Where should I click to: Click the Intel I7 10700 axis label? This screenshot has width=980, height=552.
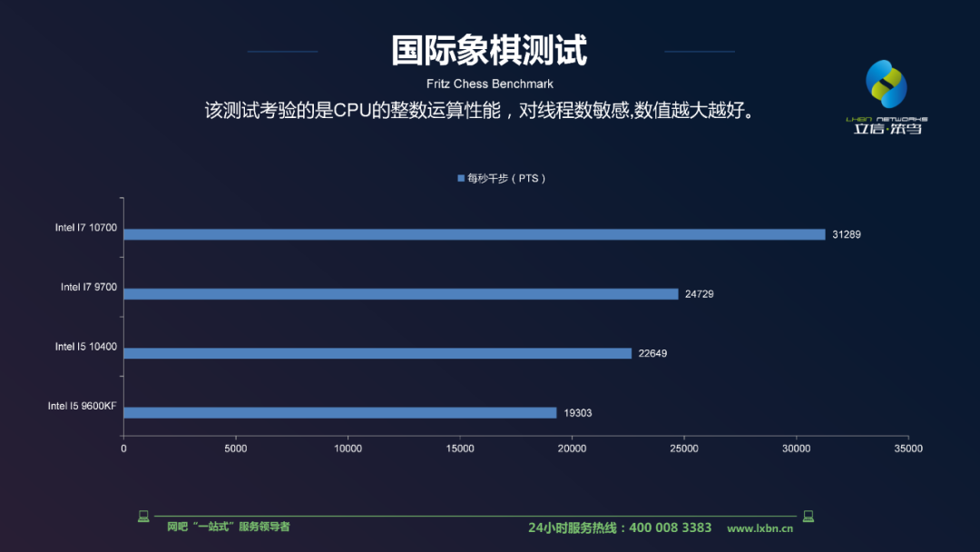pyautogui.click(x=85, y=228)
